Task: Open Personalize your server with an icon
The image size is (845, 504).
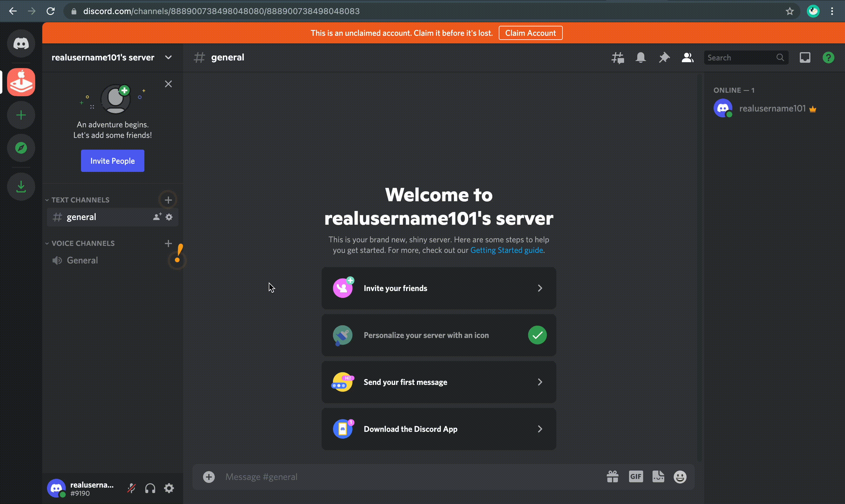Action: 439,335
